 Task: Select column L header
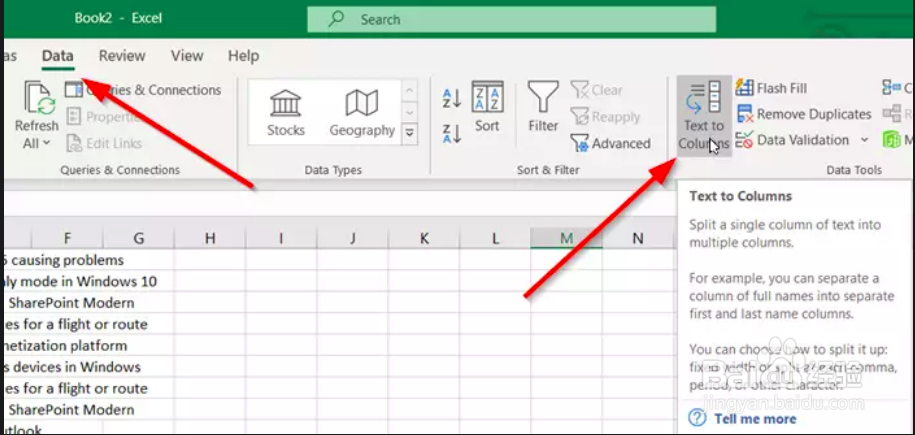pos(495,238)
